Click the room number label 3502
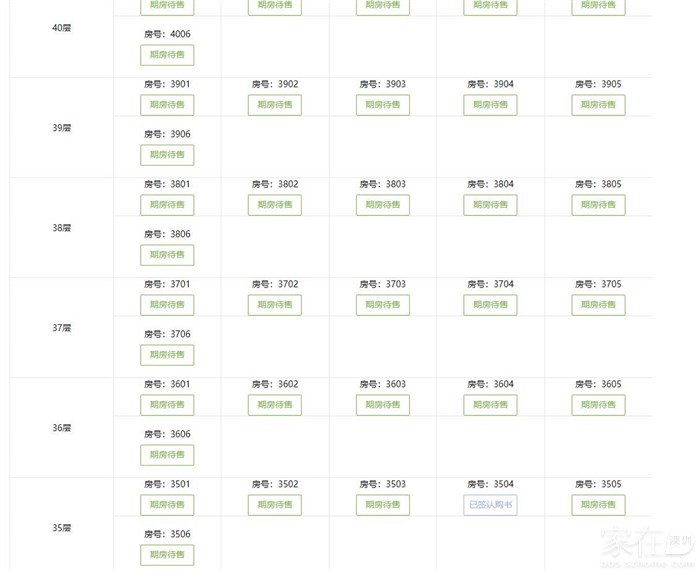The image size is (700, 571). click(x=275, y=485)
